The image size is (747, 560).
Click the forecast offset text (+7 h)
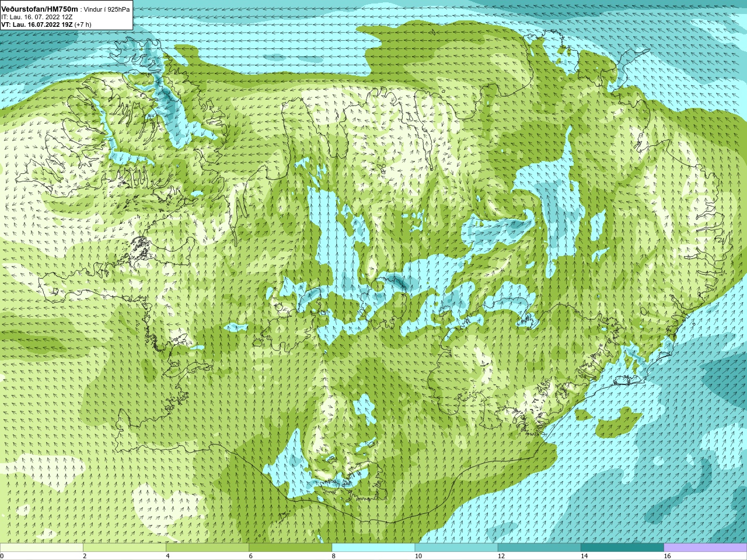83,25
